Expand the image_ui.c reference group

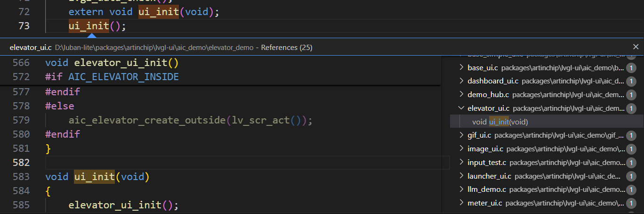461,149
